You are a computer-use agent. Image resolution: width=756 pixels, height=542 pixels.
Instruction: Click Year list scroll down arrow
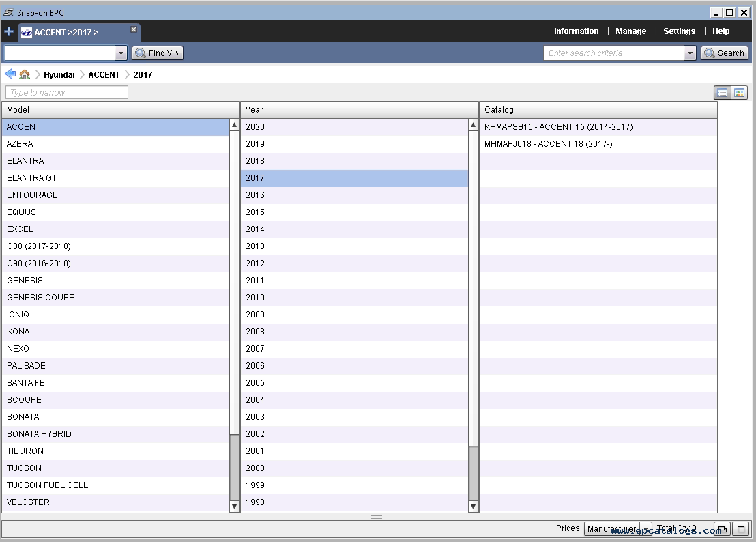473,507
